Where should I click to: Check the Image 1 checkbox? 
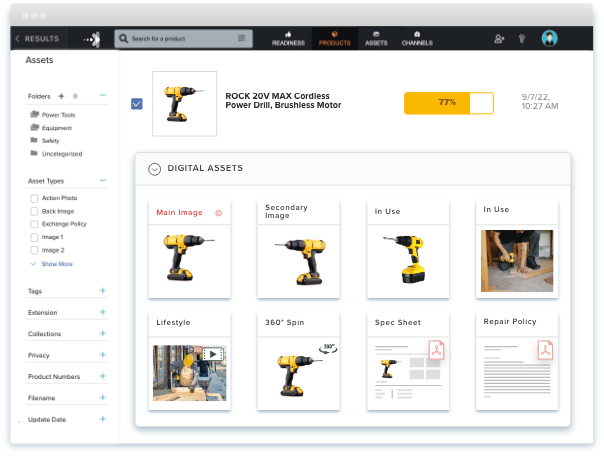[x=34, y=237]
